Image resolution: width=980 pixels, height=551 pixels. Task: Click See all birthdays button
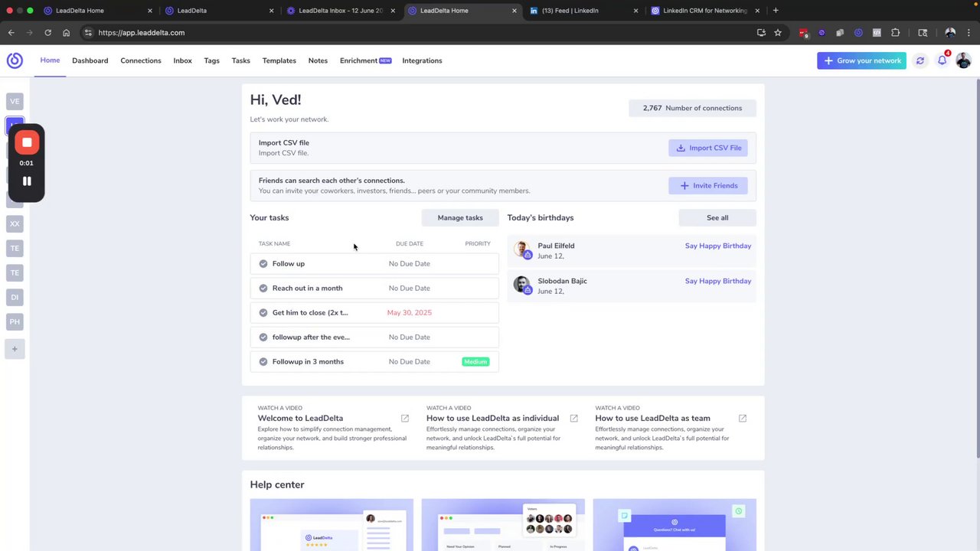[x=717, y=217]
